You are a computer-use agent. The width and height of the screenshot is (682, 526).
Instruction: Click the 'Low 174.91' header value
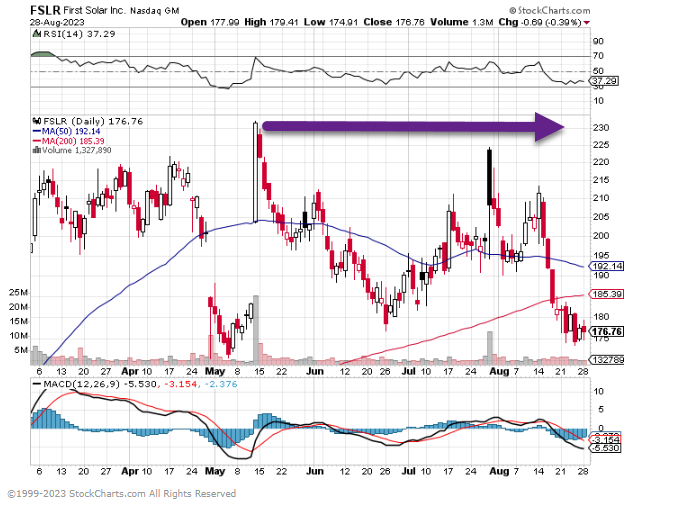[x=331, y=22]
